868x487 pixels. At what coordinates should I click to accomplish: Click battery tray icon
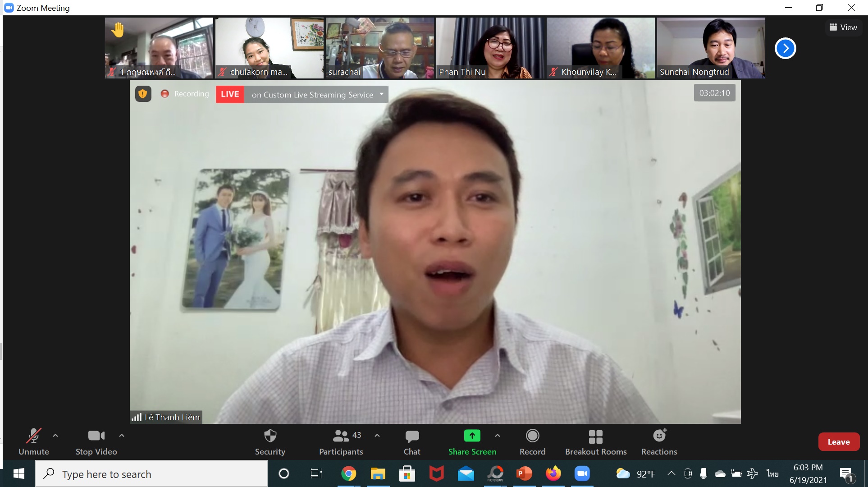(x=736, y=473)
